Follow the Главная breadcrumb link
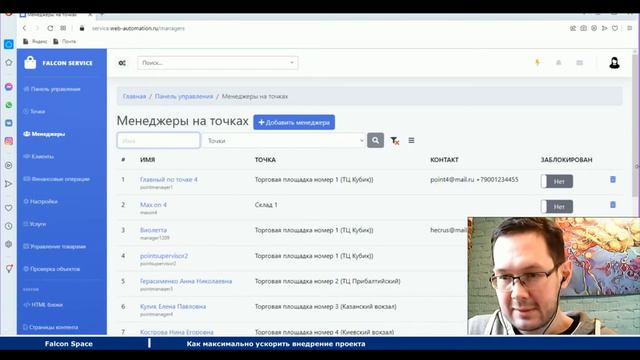 [134, 96]
